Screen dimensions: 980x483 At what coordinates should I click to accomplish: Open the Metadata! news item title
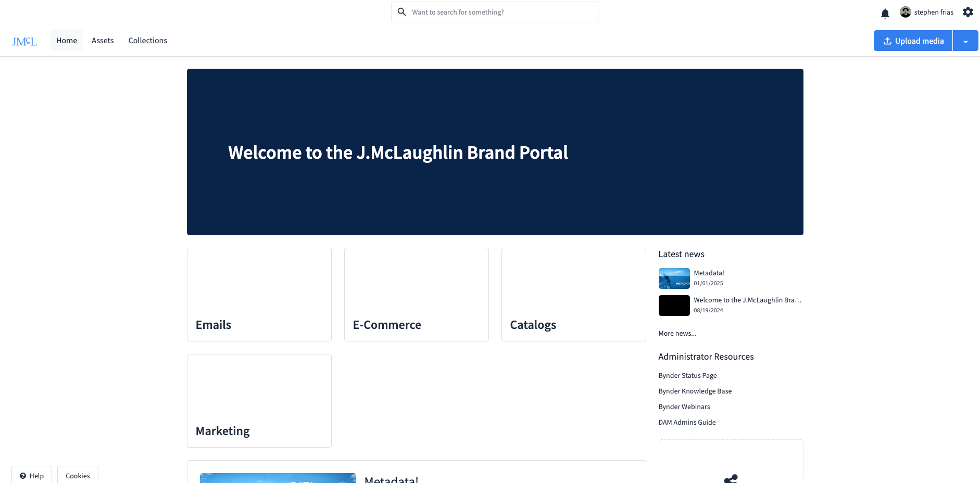click(709, 273)
